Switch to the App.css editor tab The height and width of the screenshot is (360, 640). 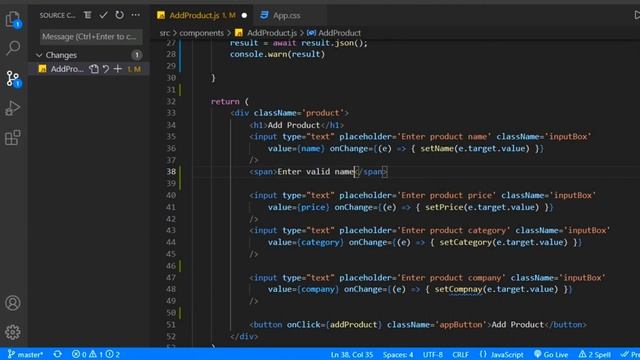(286, 15)
